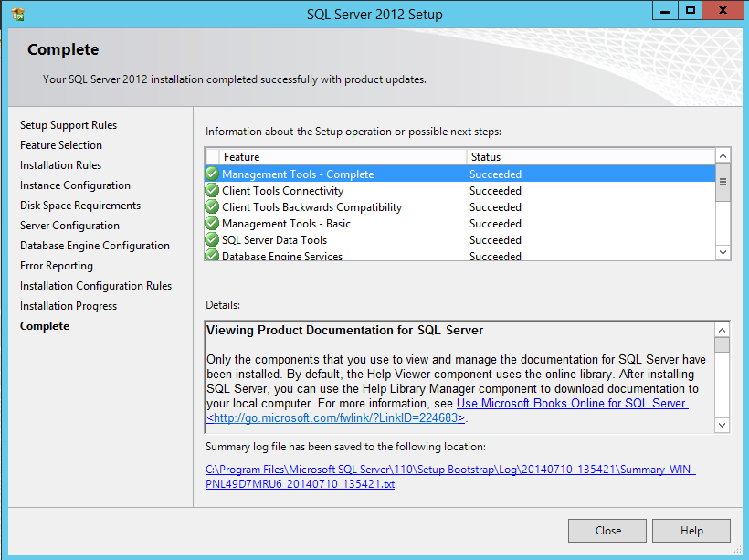
Task: Click the green check icon beside Database Engine Services
Action: click(212, 255)
